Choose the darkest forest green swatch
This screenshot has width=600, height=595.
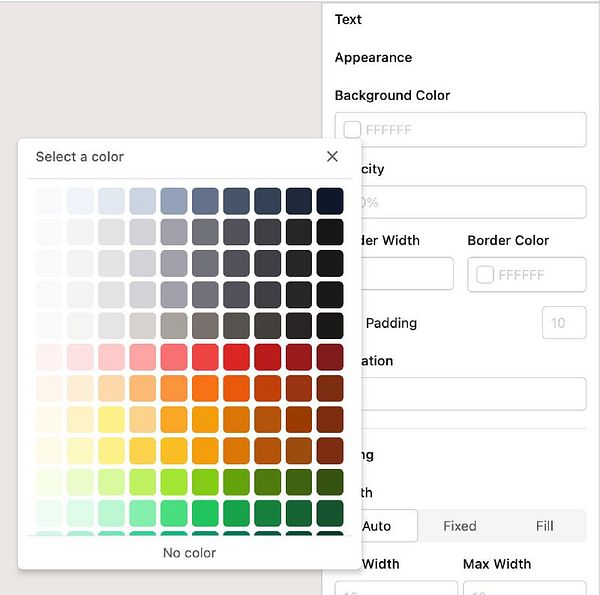pos(330,513)
